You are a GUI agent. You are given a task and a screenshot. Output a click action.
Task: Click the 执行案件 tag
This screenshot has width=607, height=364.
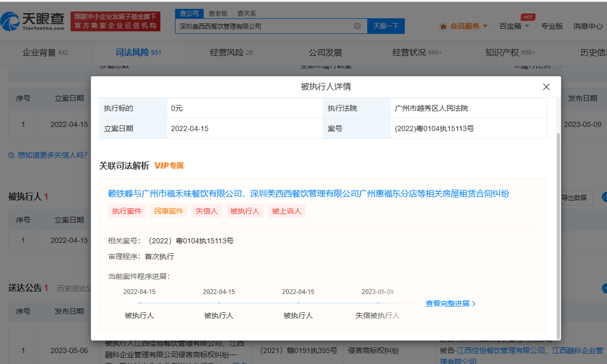tap(127, 211)
